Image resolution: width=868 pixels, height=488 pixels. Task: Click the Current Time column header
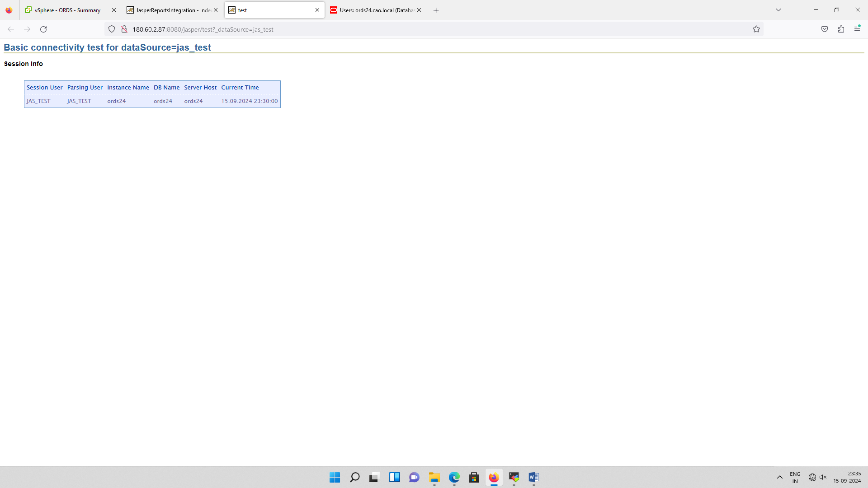click(240, 88)
